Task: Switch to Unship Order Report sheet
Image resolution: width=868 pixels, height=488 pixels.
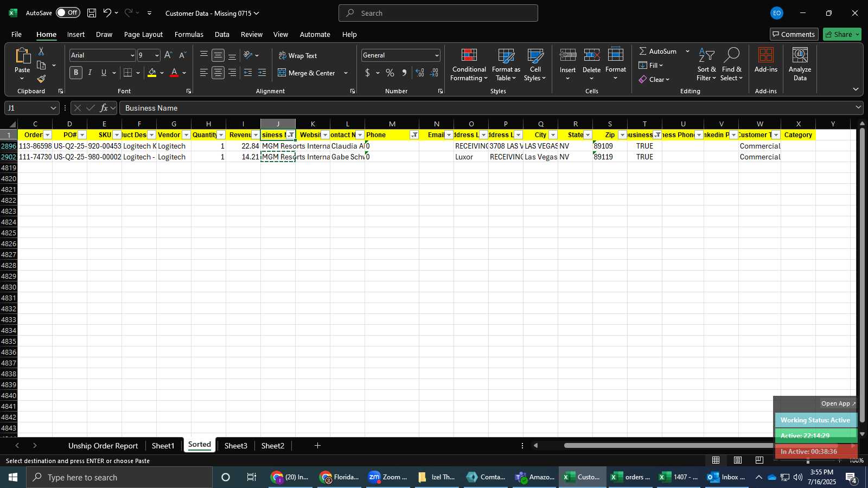Action: point(103,446)
